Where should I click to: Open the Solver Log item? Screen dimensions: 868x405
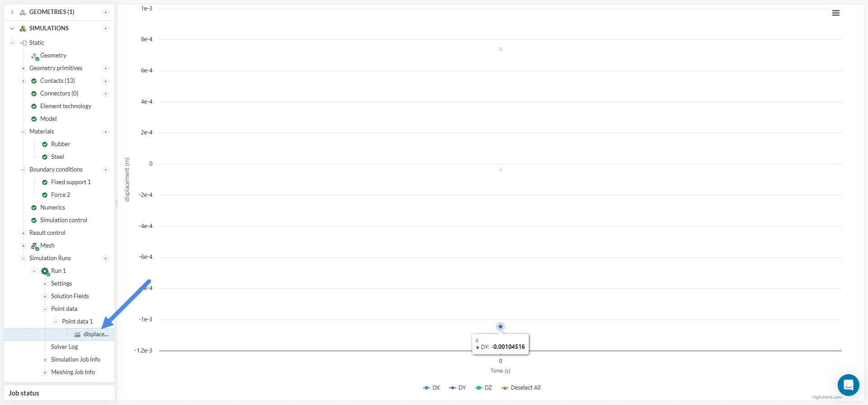(x=64, y=347)
